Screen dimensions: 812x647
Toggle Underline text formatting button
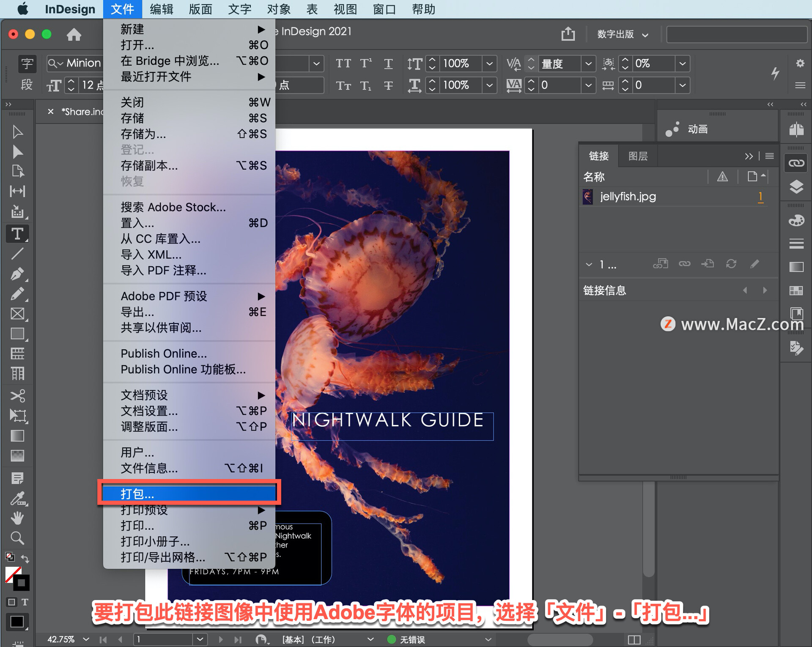388,63
